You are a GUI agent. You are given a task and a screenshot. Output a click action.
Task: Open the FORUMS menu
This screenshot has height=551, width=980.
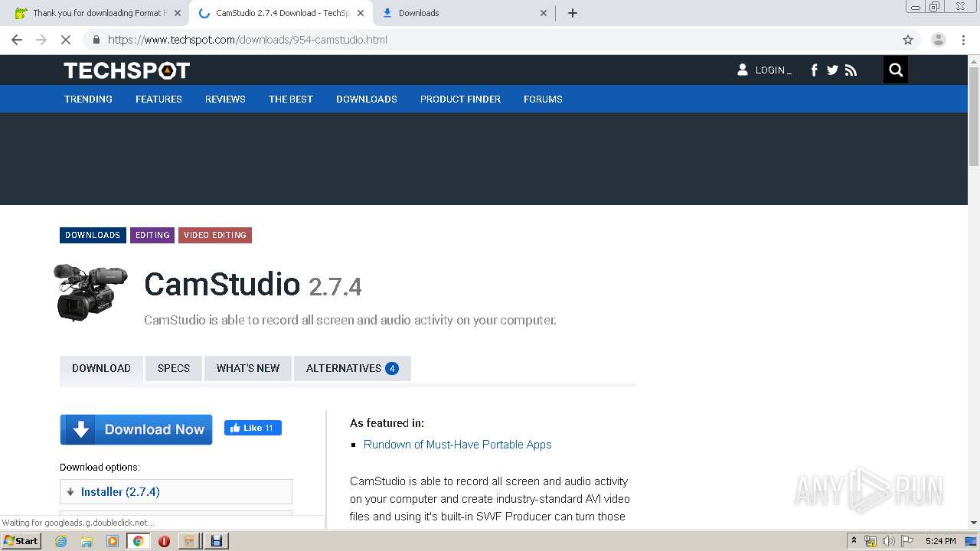pyautogui.click(x=543, y=99)
